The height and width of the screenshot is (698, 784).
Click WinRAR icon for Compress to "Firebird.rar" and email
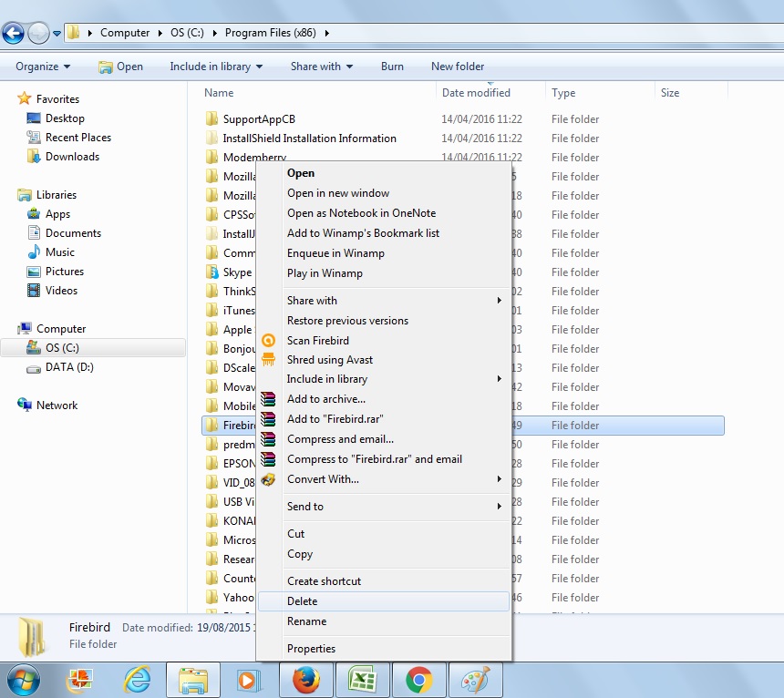pos(269,458)
